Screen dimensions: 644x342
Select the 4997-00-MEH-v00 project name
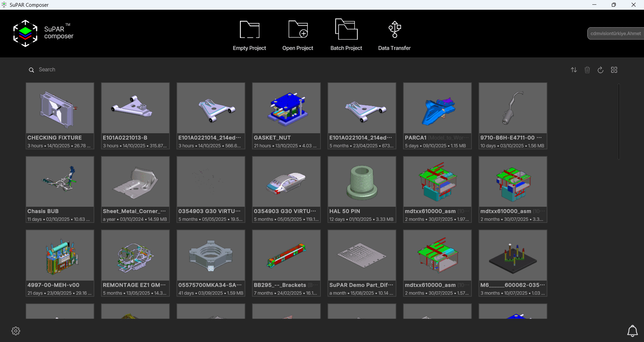click(x=53, y=285)
